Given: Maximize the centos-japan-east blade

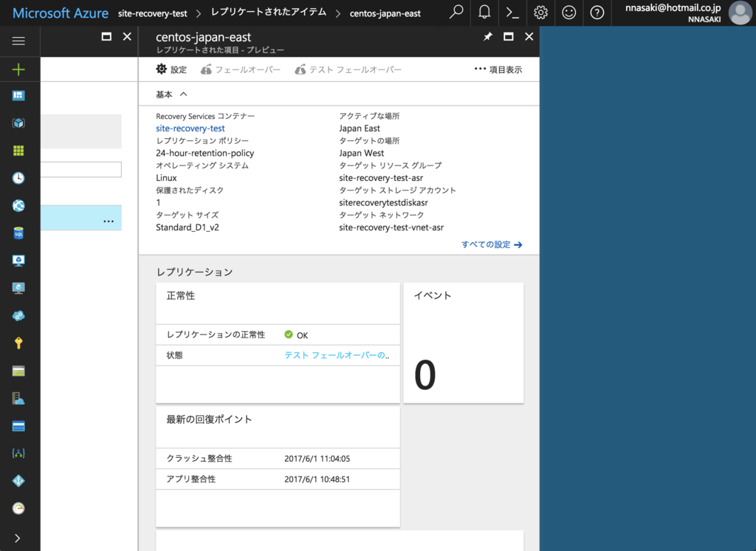Looking at the screenshot, I should pos(508,37).
